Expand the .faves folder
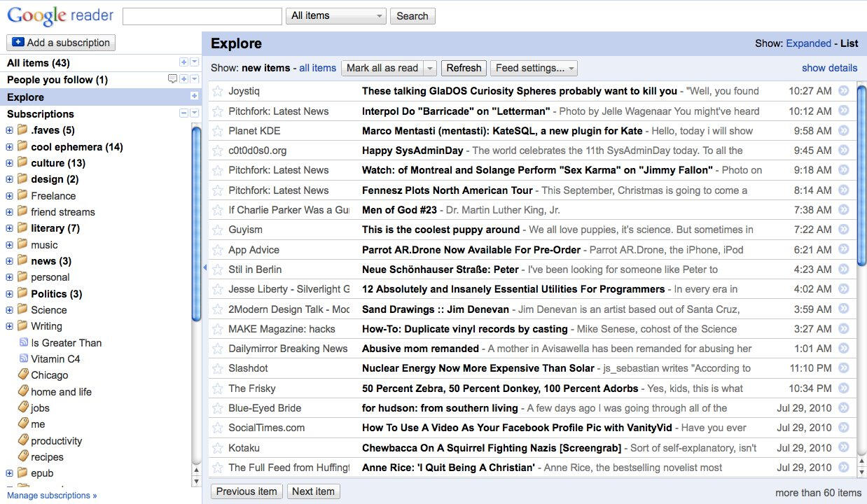Image resolution: width=867 pixels, height=504 pixels. pos(9,130)
